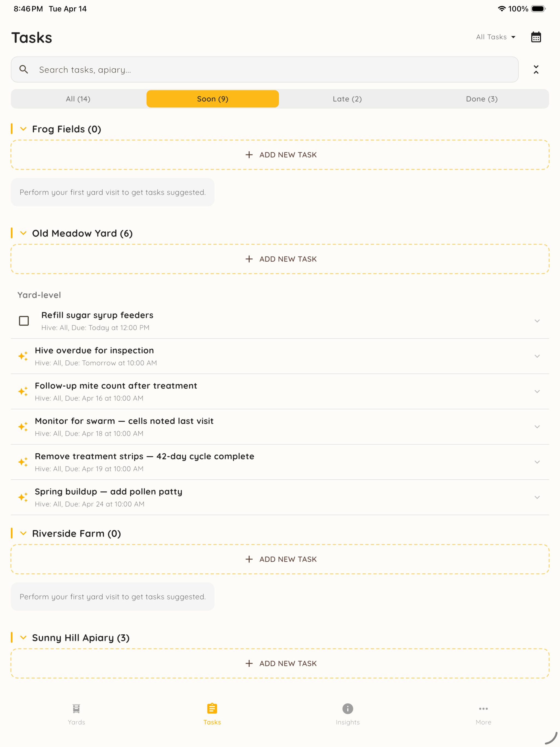This screenshot has height=747, width=560.
Task: Open Follow-up mite count after treatment task
Action: coord(280,391)
